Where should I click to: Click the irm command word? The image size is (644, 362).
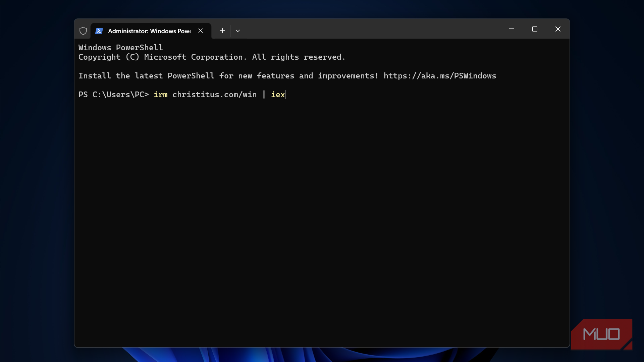pyautogui.click(x=160, y=95)
